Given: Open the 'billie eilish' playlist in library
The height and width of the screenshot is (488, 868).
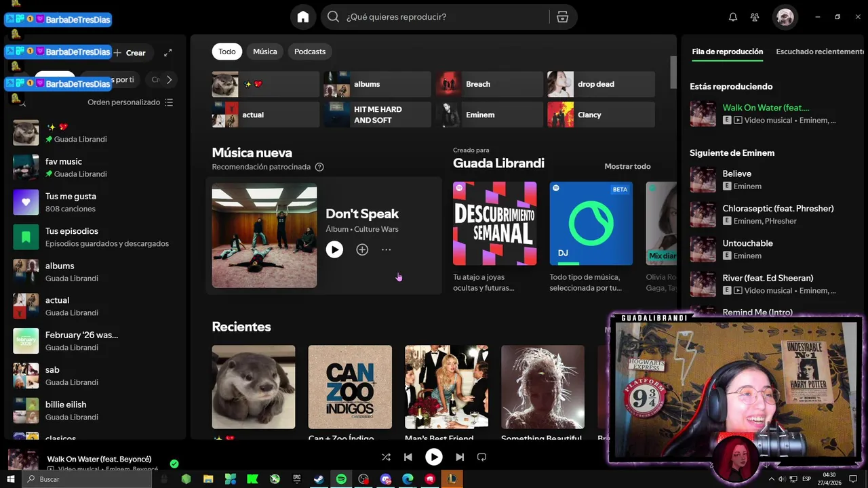Looking at the screenshot, I should point(94,410).
